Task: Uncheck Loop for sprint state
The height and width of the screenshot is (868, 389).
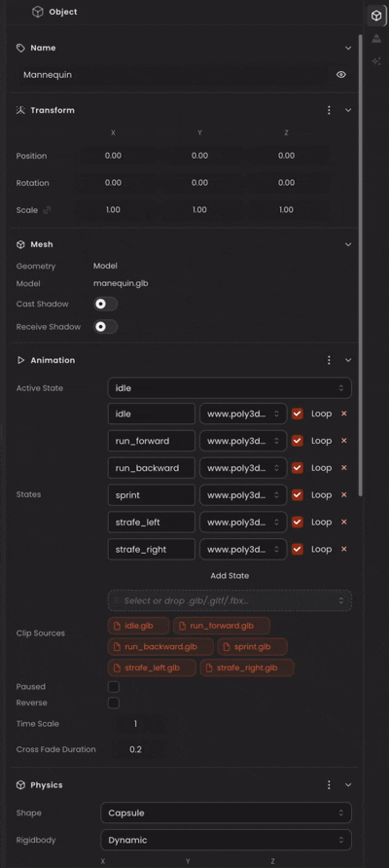Action: click(x=298, y=495)
